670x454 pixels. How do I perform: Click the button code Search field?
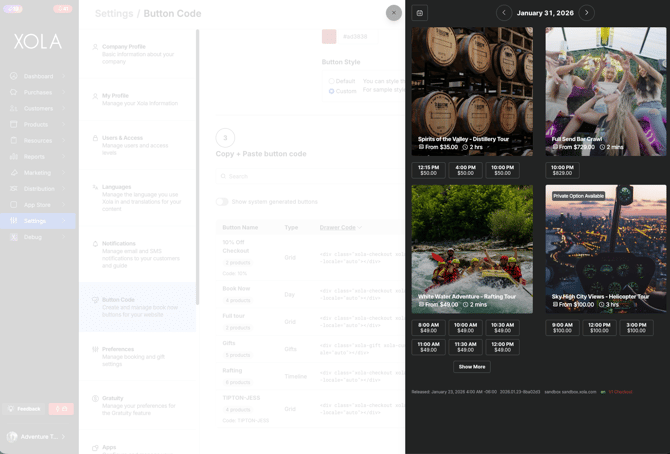click(x=310, y=176)
